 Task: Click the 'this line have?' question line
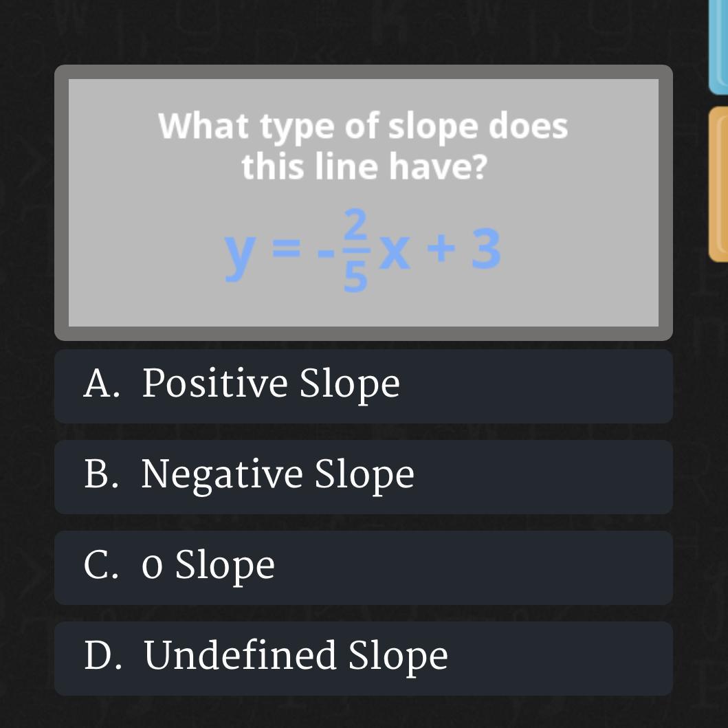364,166
